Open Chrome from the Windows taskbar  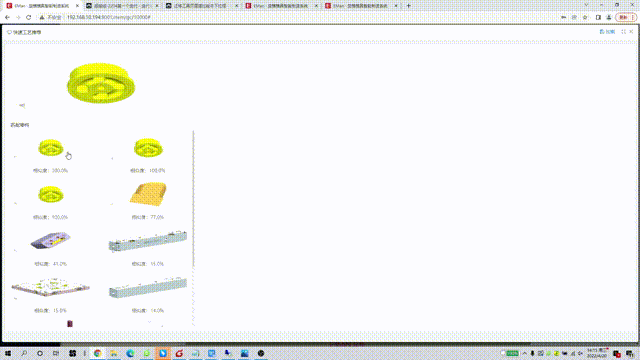tap(98, 353)
